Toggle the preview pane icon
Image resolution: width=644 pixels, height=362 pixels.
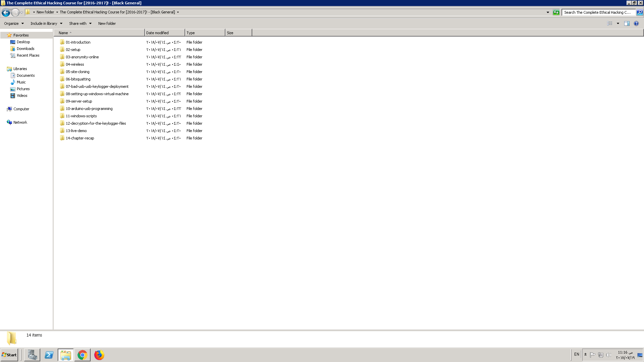(x=627, y=23)
